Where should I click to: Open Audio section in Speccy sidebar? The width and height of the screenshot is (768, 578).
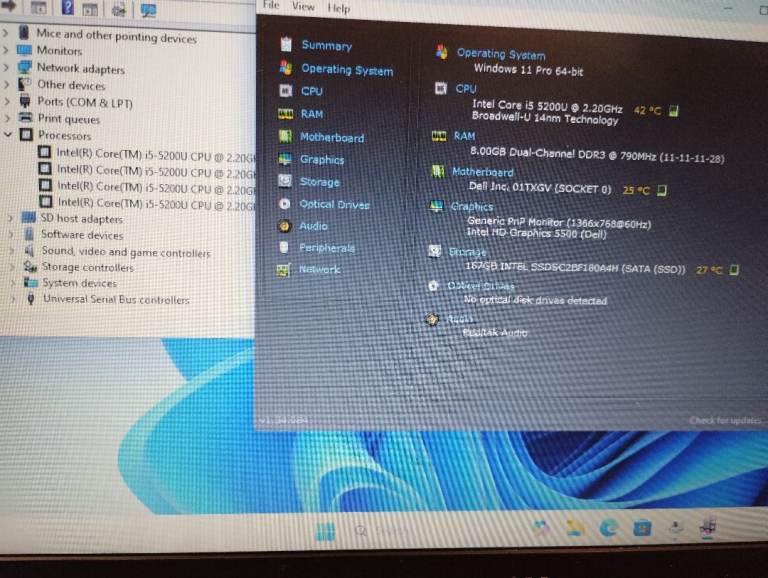[313, 226]
